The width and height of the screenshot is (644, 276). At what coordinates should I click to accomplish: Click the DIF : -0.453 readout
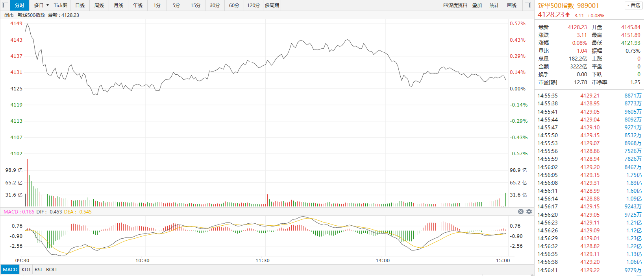[x=49, y=212]
